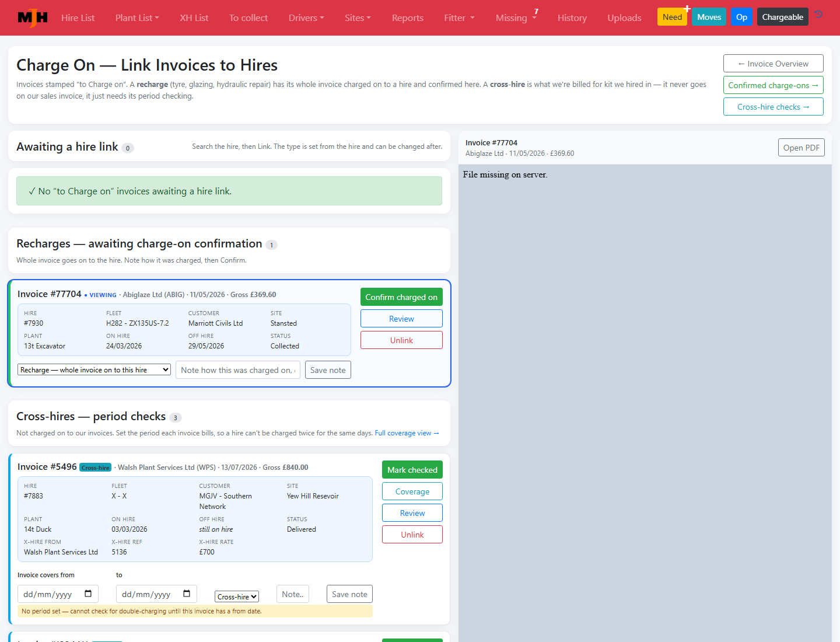Go to Uploads
Image resolution: width=840 pixels, height=642 pixels.
pyautogui.click(x=624, y=18)
